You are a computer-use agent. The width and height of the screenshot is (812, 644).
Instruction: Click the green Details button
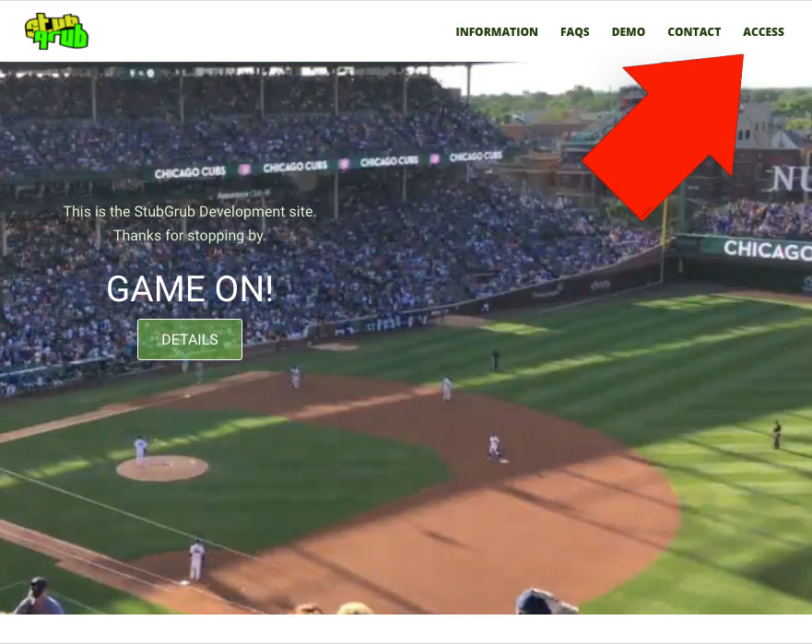[190, 340]
